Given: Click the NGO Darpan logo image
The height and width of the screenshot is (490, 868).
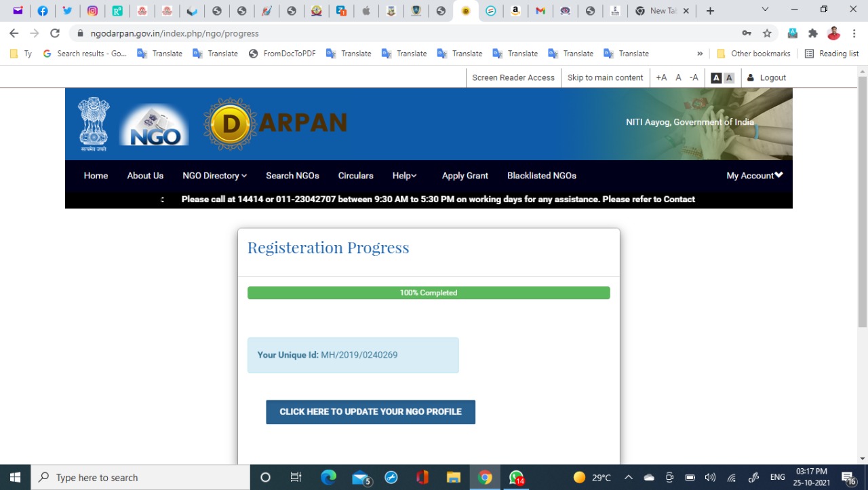Looking at the screenshot, I should click(x=275, y=124).
